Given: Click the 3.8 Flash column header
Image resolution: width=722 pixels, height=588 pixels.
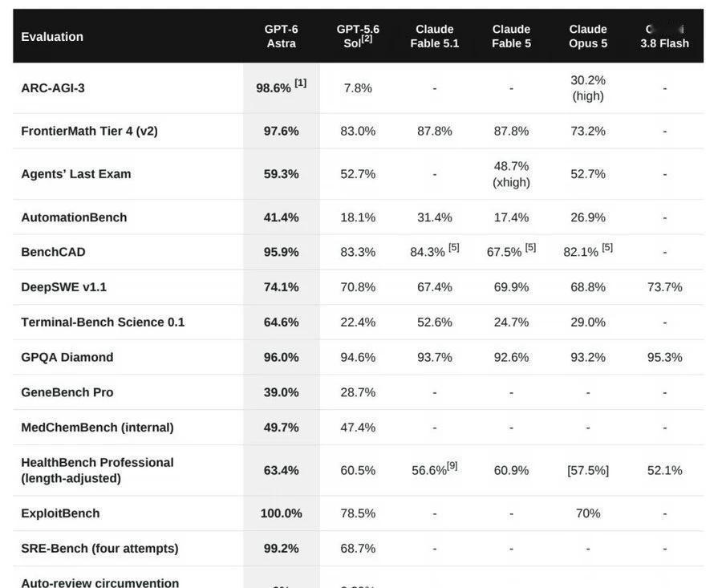Looking at the screenshot, I should click(x=664, y=36).
